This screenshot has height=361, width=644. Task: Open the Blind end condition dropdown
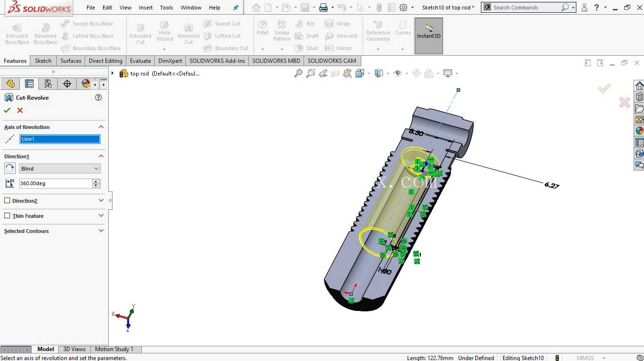pos(60,168)
